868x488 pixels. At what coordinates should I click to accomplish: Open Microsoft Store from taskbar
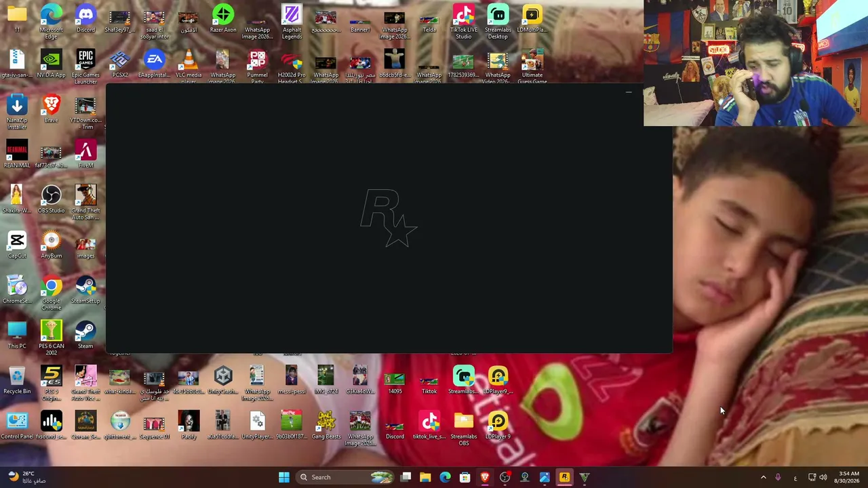(x=465, y=477)
